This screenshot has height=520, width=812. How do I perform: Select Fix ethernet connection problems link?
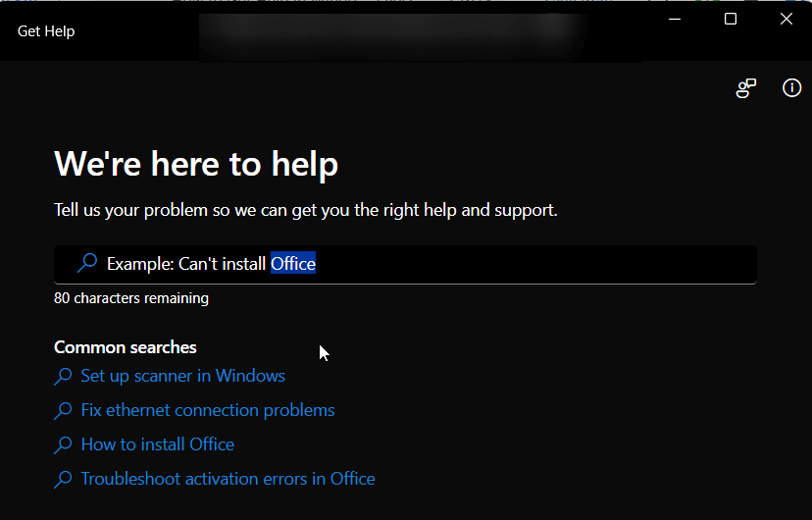(208, 410)
